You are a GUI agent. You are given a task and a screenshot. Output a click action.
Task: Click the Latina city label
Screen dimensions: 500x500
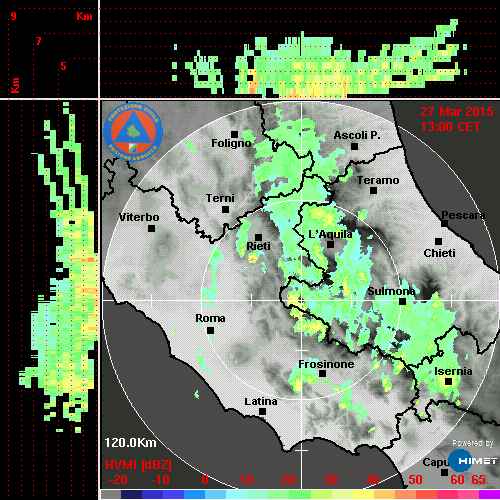click(x=261, y=402)
